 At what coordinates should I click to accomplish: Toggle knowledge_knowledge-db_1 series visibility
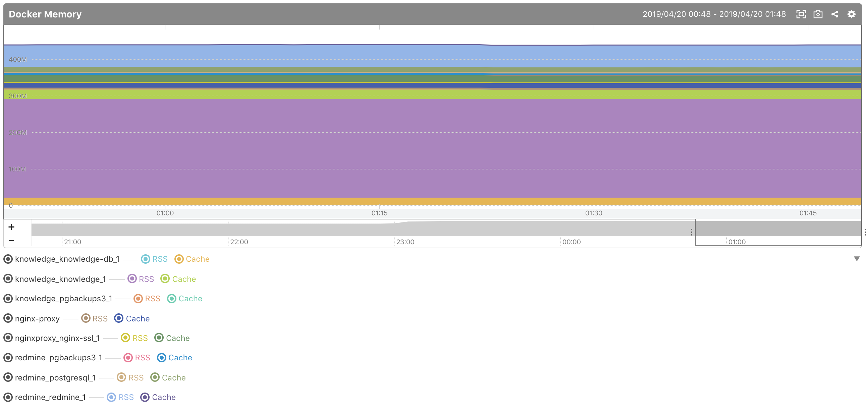point(8,259)
